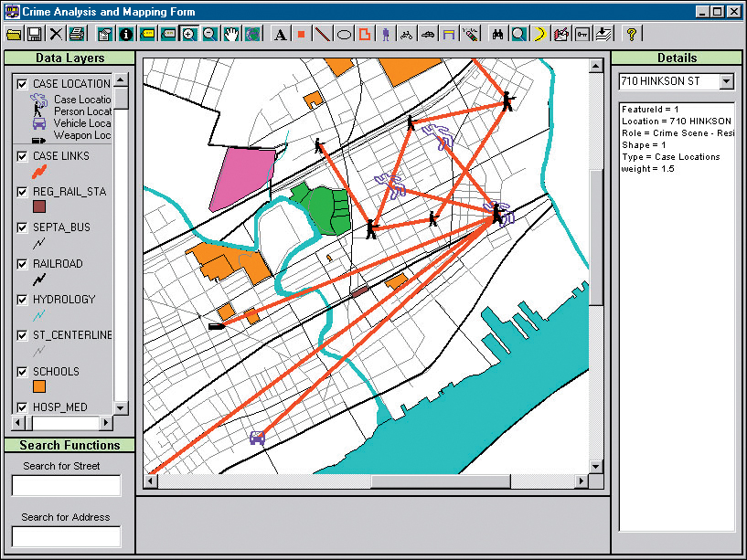Save with the floppy disk icon
The image size is (747, 560).
tap(35, 35)
